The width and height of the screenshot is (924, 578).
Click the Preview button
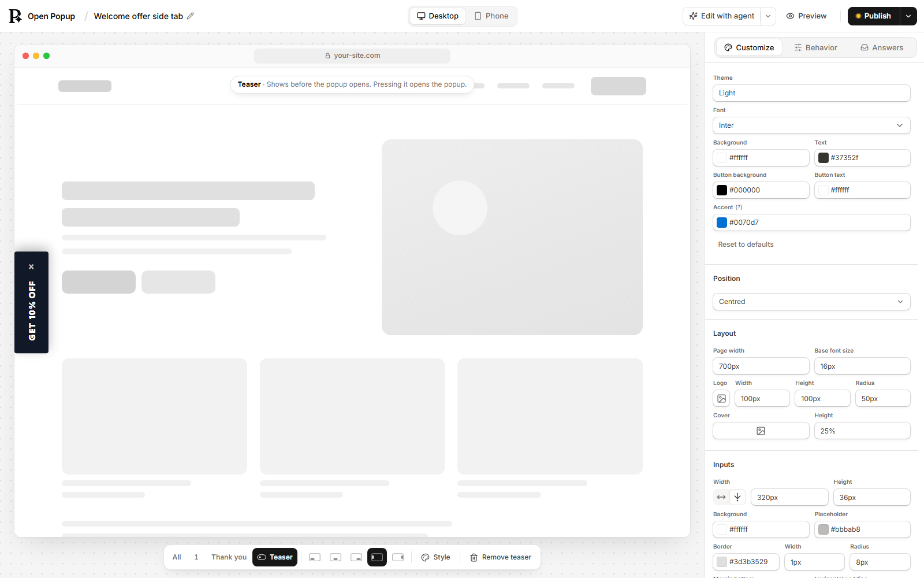click(806, 16)
